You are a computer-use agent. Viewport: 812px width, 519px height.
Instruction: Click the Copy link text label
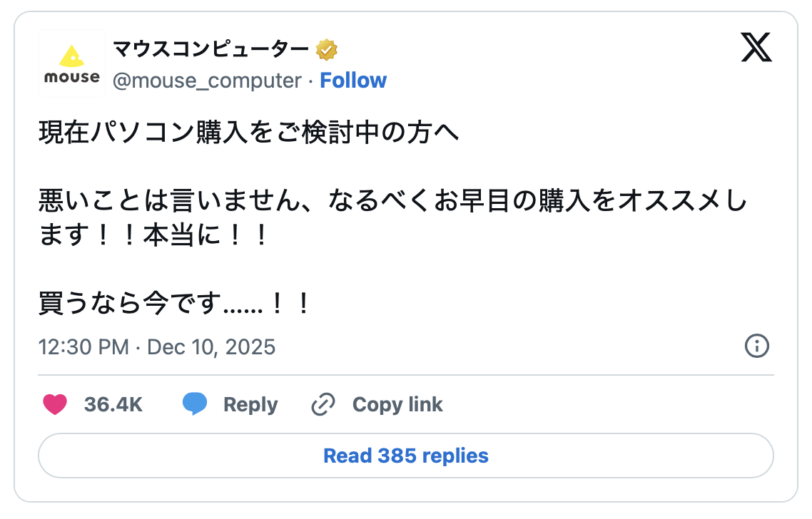coord(397,404)
